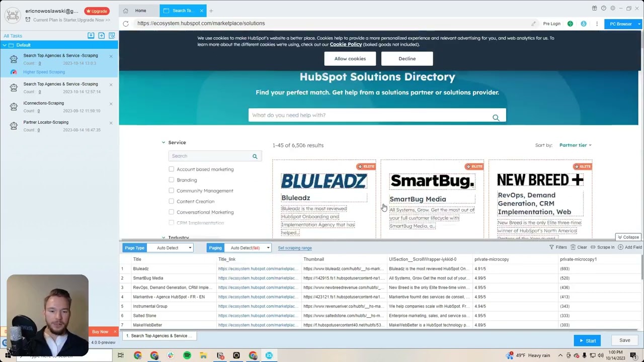644x362 pixels.
Task: Click the speed gauge icon by Higher Speed Scraping
Action: click(x=14, y=72)
